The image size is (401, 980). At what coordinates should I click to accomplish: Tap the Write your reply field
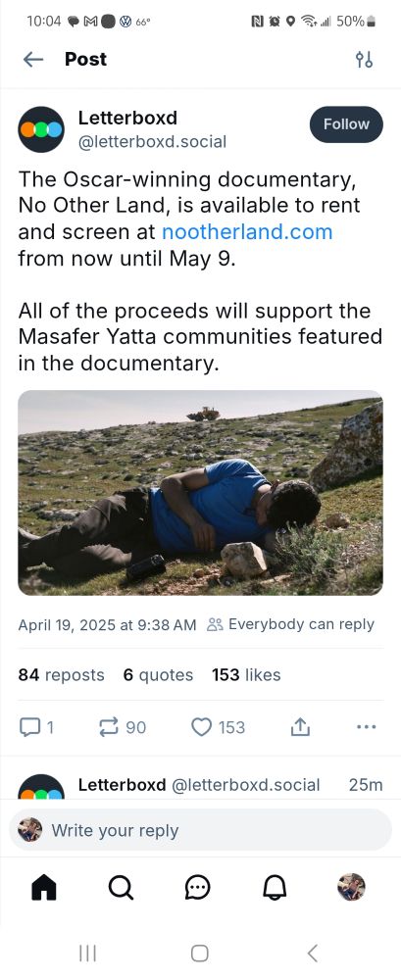click(200, 830)
